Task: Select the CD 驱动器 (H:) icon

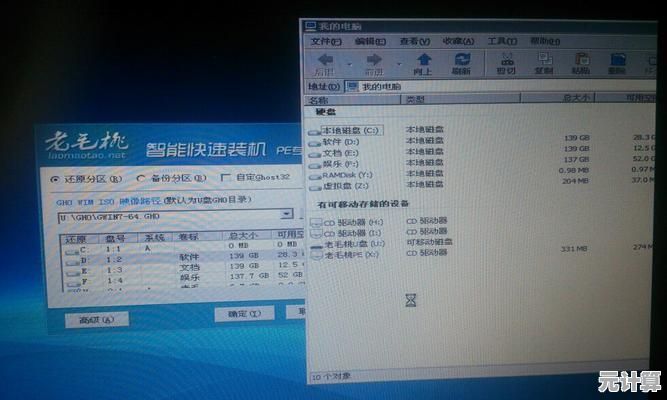Action: pyautogui.click(x=316, y=223)
